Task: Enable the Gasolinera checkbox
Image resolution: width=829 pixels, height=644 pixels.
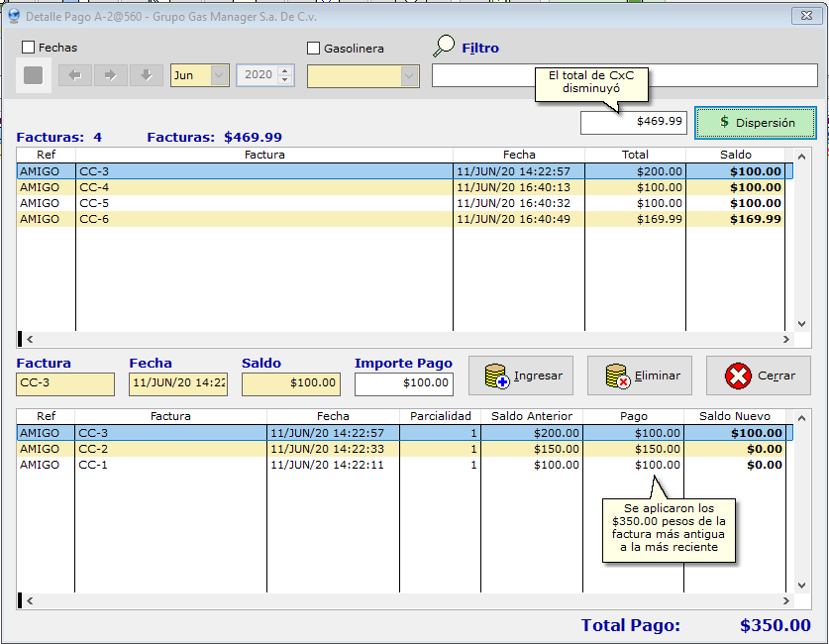Action: pyautogui.click(x=314, y=49)
